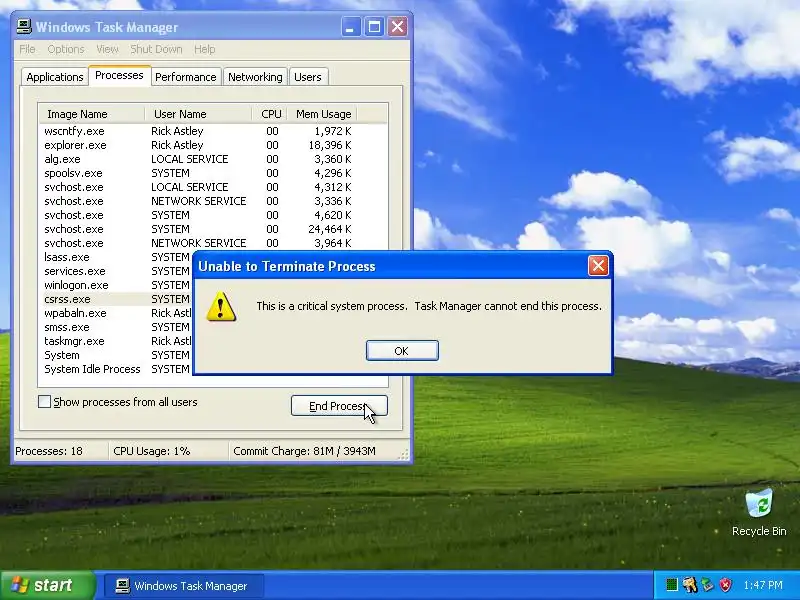
Task: Open the Shut Down menu
Action: 156,49
